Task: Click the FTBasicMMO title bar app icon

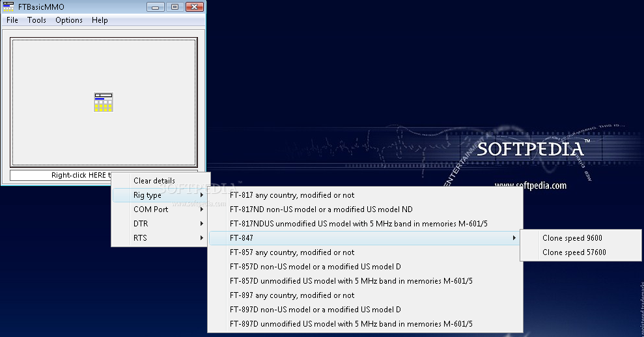Action: coord(8,7)
